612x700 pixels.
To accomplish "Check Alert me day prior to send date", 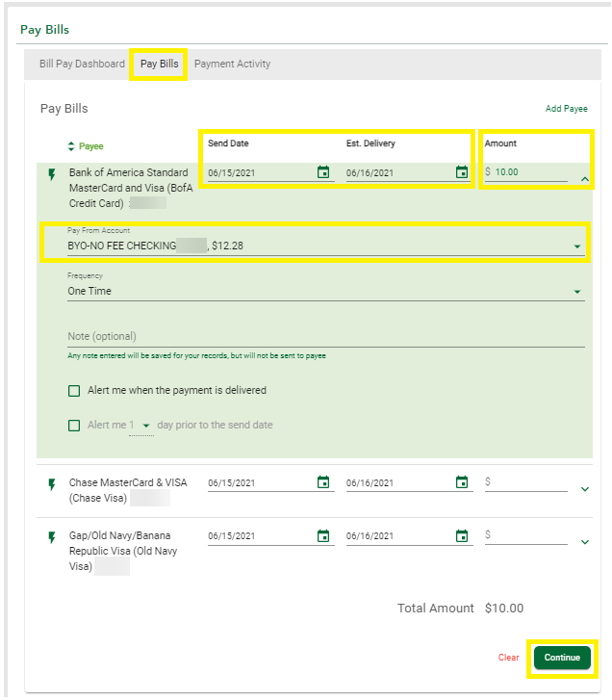I will tap(74, 426).
